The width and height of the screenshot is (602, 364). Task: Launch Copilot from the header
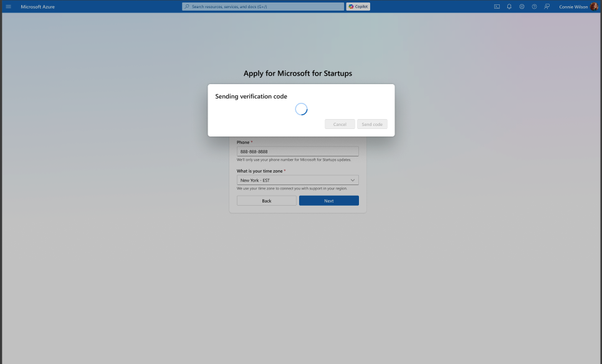[x=358, y=6]
